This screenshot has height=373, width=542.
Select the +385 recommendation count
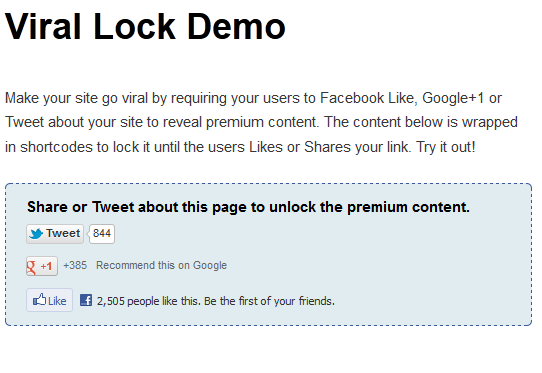tap(75, 265)
